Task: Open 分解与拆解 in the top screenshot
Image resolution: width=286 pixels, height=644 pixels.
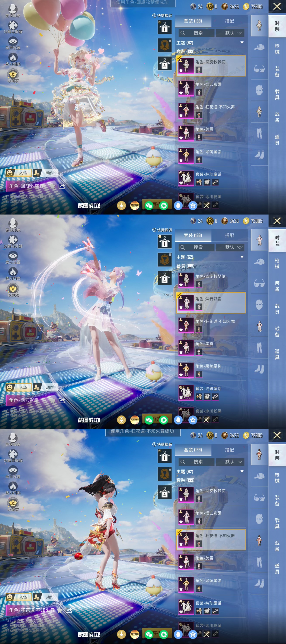Action: pos(13,27)
